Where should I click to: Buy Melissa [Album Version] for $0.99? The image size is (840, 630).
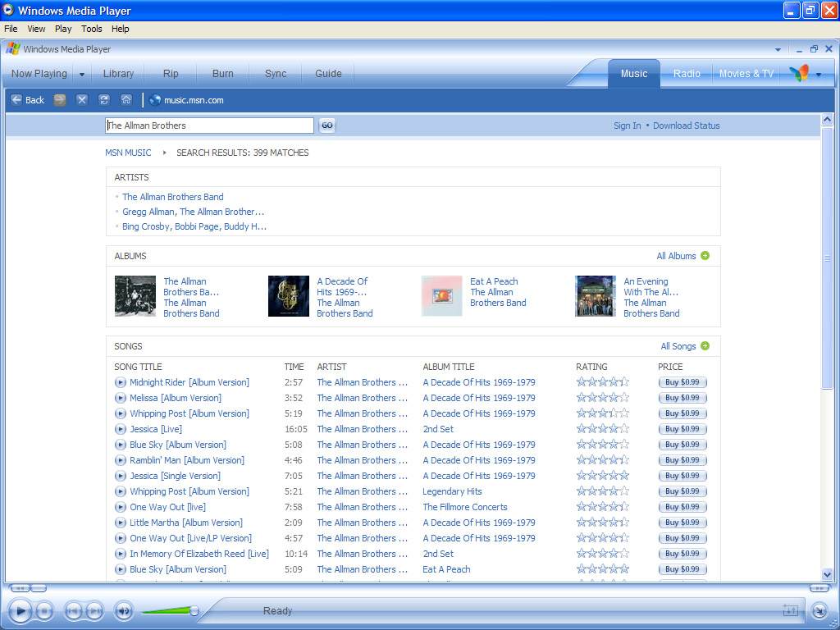point(682,398)
